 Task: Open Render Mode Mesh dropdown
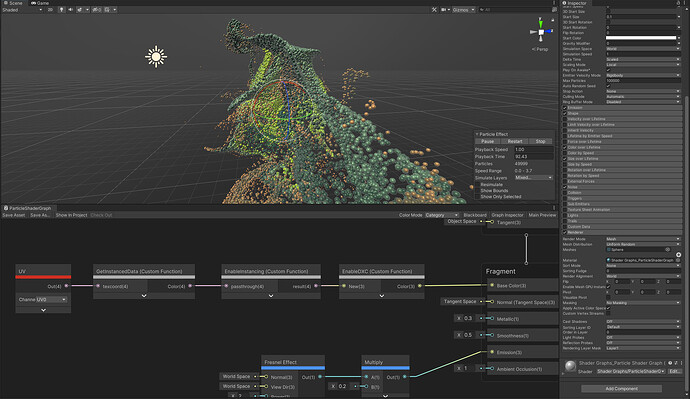coord(643,239)
